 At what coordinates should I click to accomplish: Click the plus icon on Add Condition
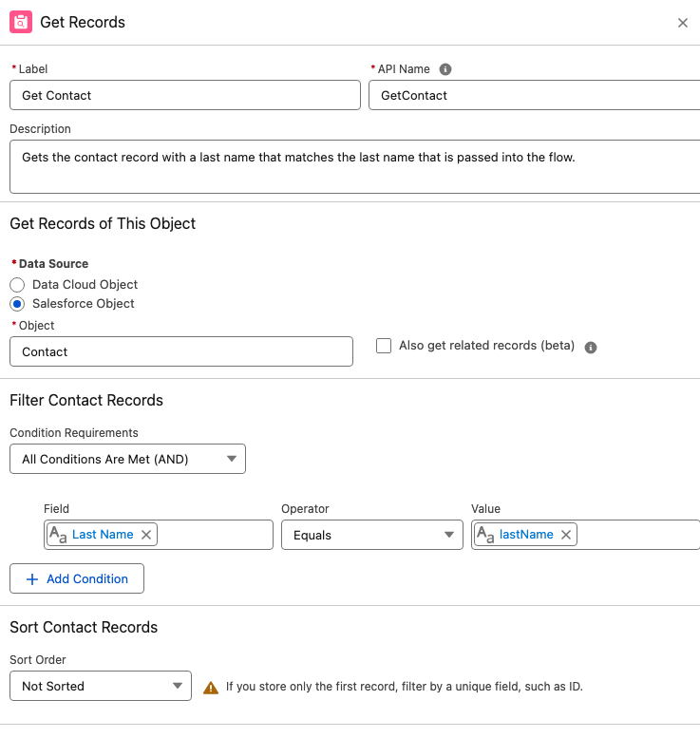(32, 579)
